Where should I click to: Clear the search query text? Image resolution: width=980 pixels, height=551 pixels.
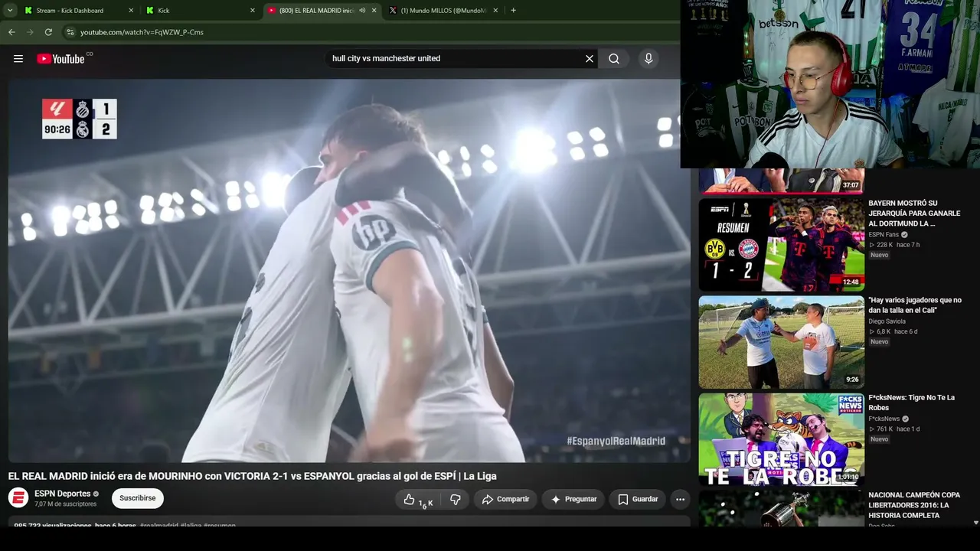pos(590,58)
